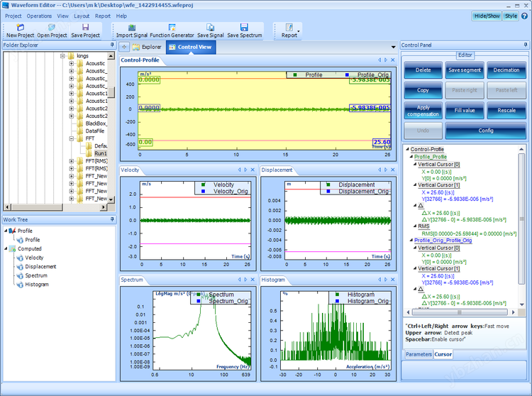Screen dimensions: 532x396
Task: Click the left arrow on Histogram pane
Action: tap(379, 280)
